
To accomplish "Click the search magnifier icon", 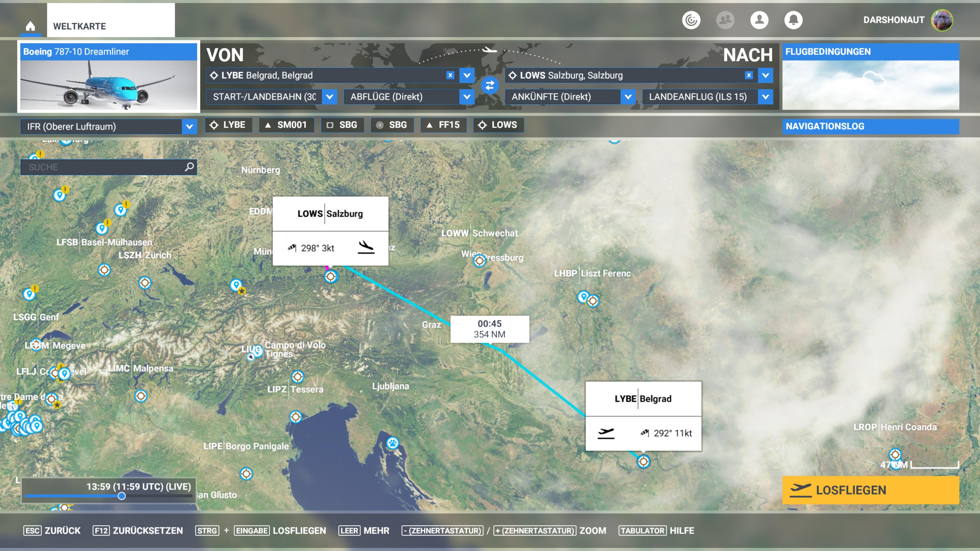I will point(189,167).
